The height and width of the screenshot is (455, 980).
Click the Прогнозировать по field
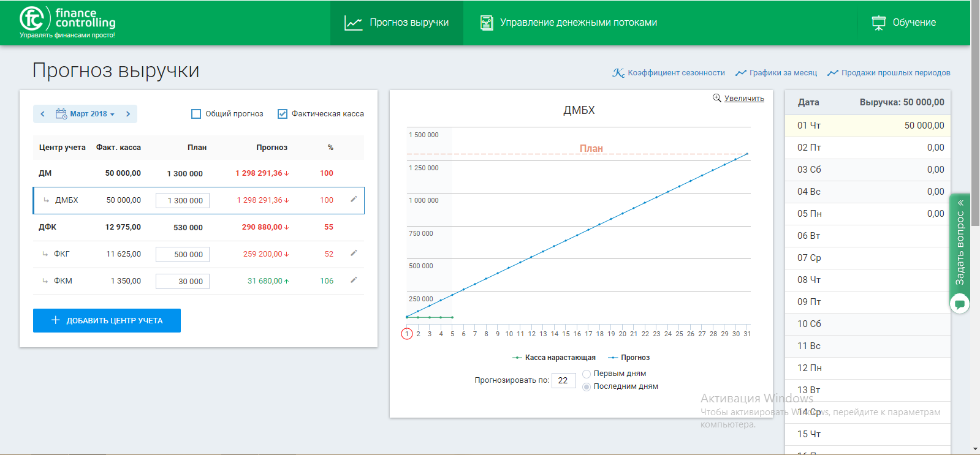(x=564, y=381)
